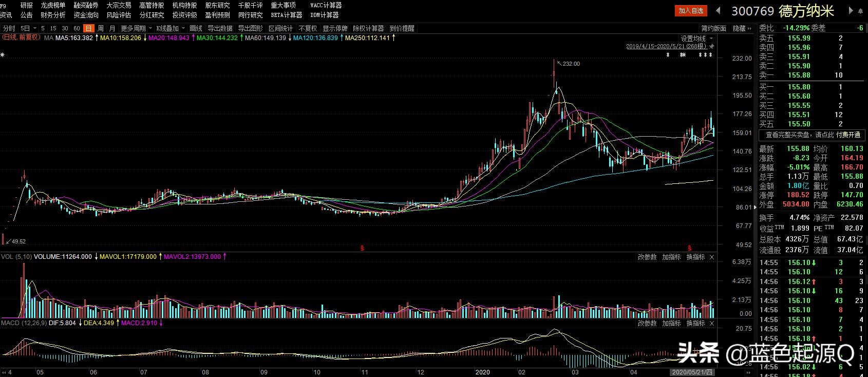Open the 融资融券 menu
The width and height of the screenshot is (868, 377).
[x=86, y=5]
